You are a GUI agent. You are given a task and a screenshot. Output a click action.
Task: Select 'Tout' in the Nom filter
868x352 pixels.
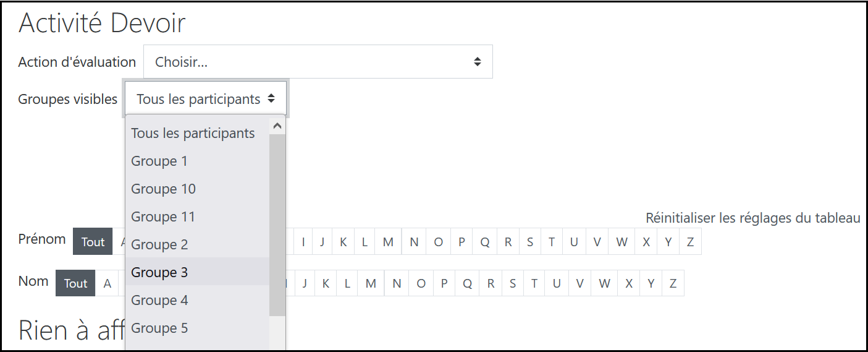point(75,283)
